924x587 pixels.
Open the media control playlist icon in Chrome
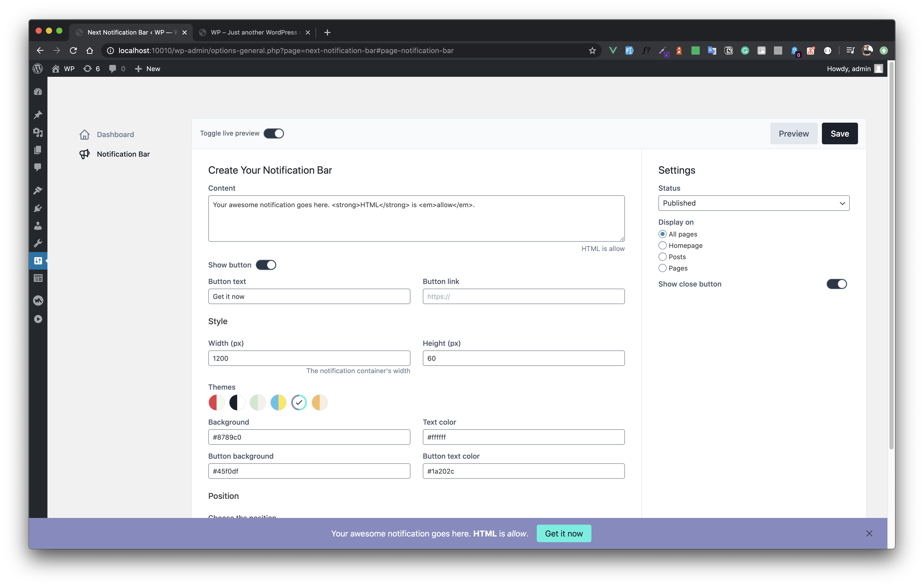(850, 51)
